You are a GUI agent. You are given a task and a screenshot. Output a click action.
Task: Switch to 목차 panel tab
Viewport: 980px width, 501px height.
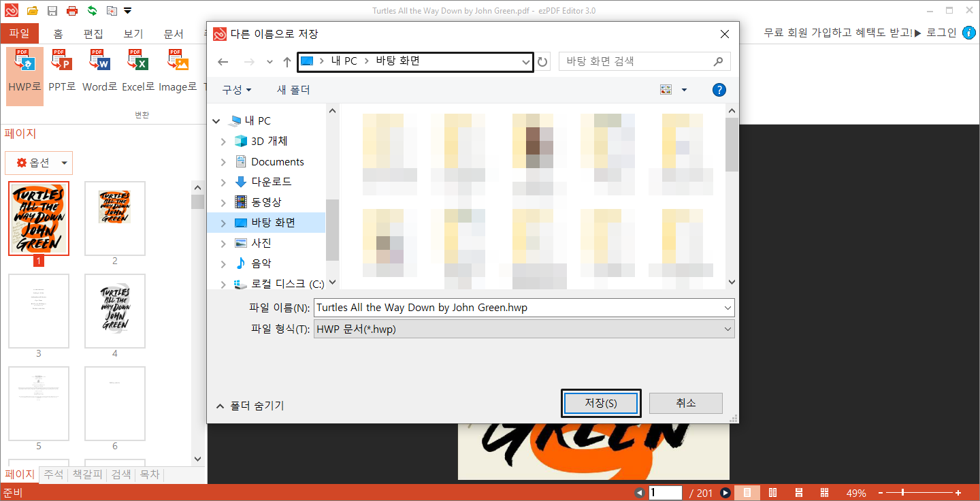pyautogui.click(x=150, y=474)
